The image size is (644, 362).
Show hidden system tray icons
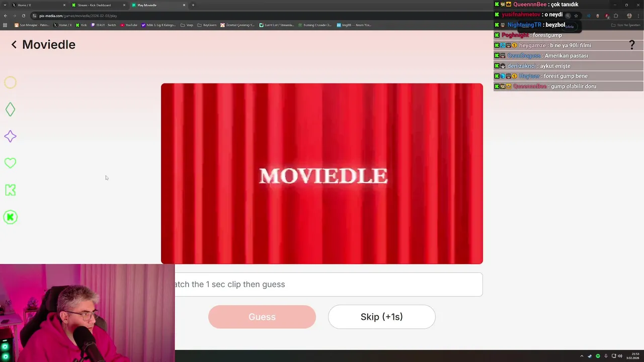(582, 356)
